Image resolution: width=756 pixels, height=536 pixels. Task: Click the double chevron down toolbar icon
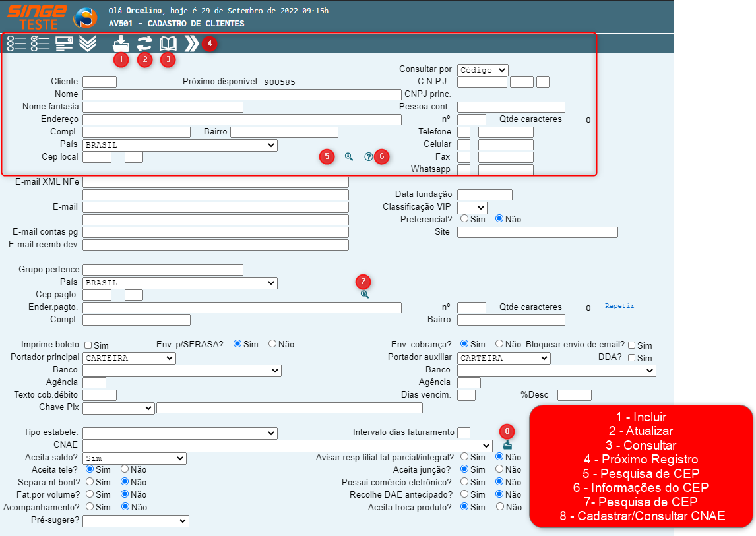[x=88, y=44]
